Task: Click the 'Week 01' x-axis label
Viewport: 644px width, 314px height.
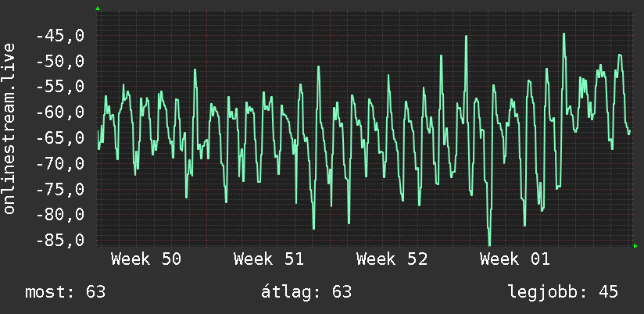Action: click(514, 259)
